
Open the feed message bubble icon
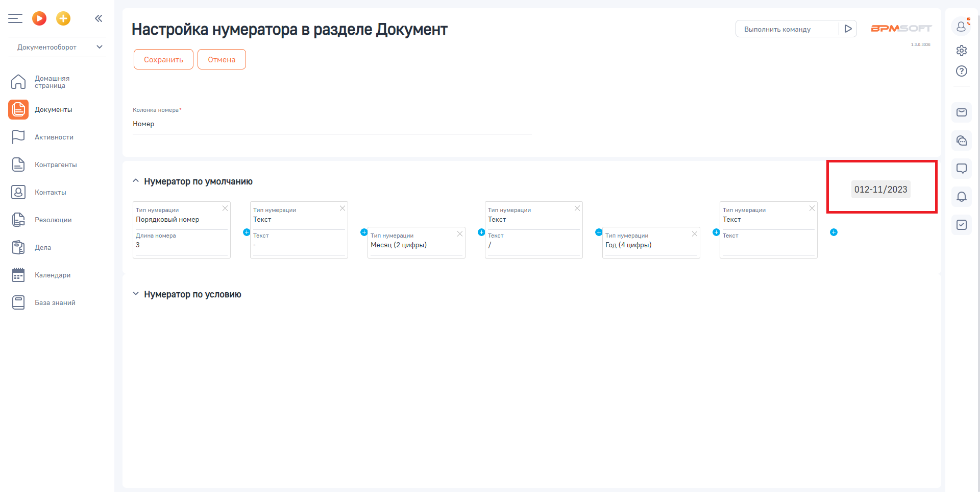click(x=962, y=169)
